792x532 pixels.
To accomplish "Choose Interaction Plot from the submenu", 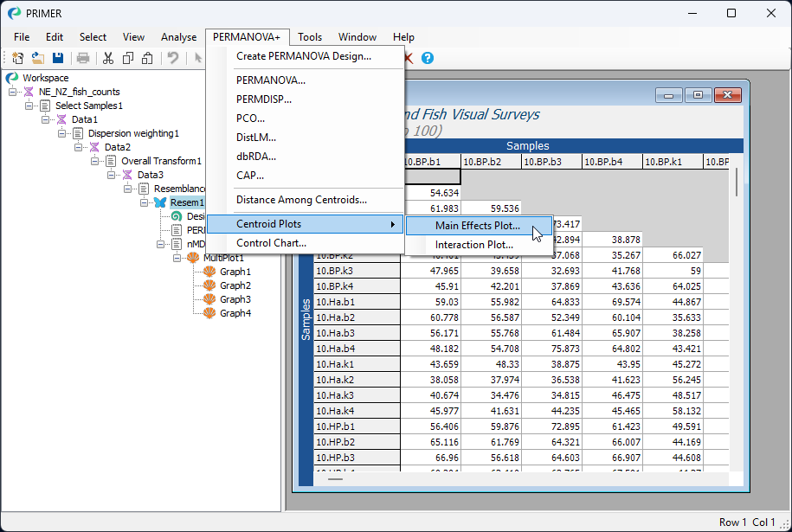I will click(x=473, y=245).
